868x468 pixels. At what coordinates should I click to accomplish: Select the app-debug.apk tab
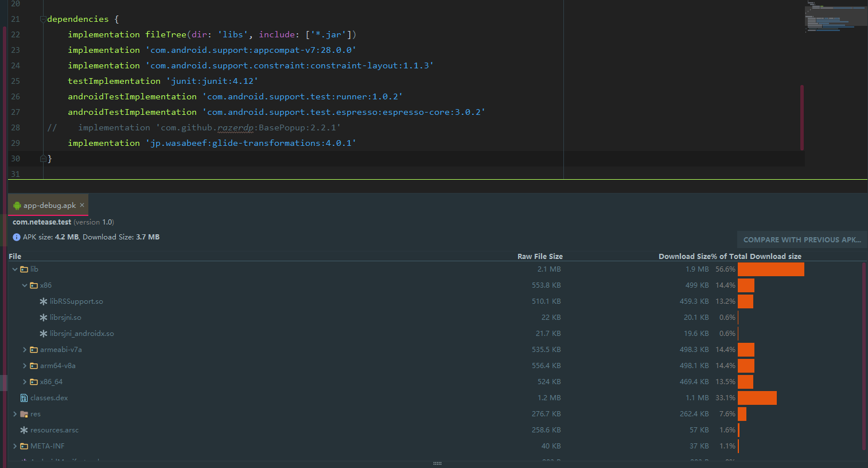tap(49, 205)
